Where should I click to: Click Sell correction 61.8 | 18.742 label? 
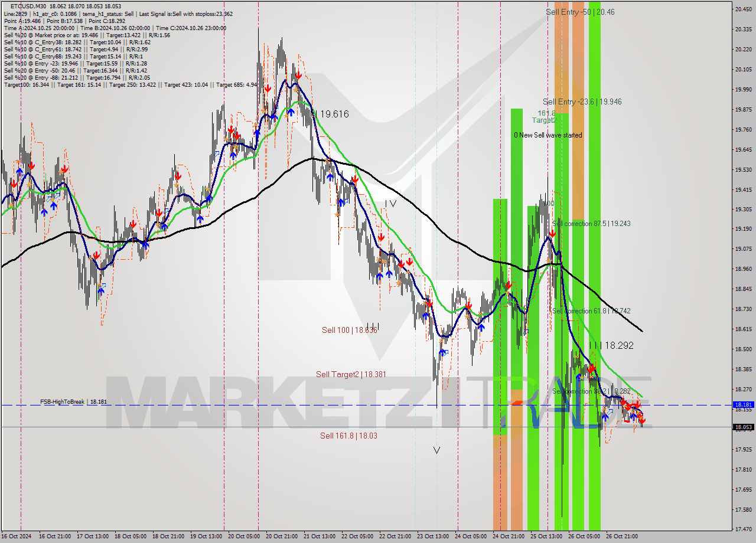[591, 311]
